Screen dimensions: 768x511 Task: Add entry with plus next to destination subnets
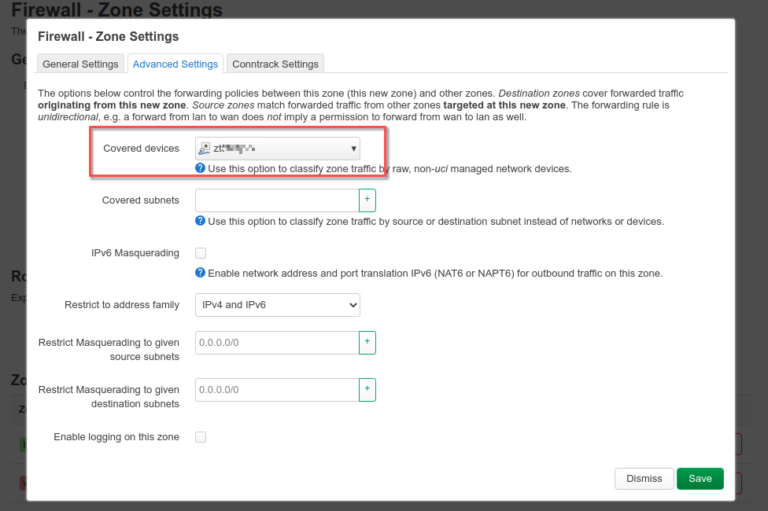[367, 389]
